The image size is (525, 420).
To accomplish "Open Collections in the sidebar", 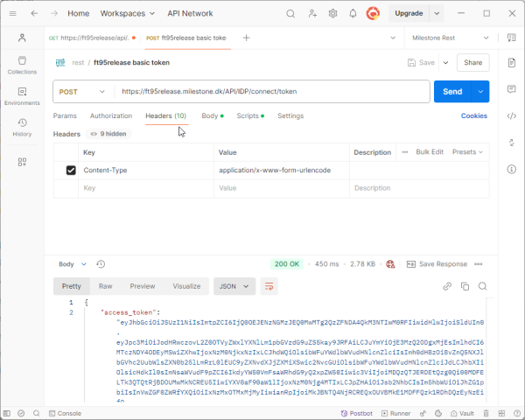I will [x=22, y=65].
